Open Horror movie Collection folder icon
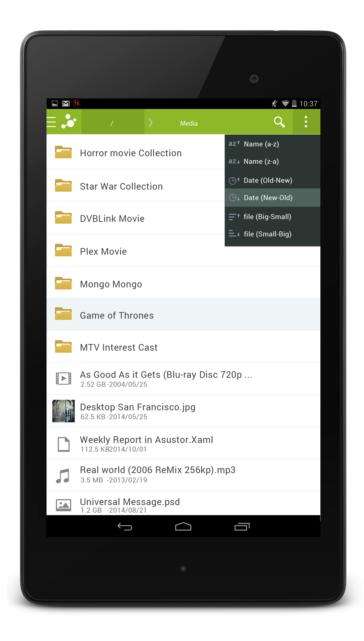Screen dimensions: 364x641 coord(63,152)
